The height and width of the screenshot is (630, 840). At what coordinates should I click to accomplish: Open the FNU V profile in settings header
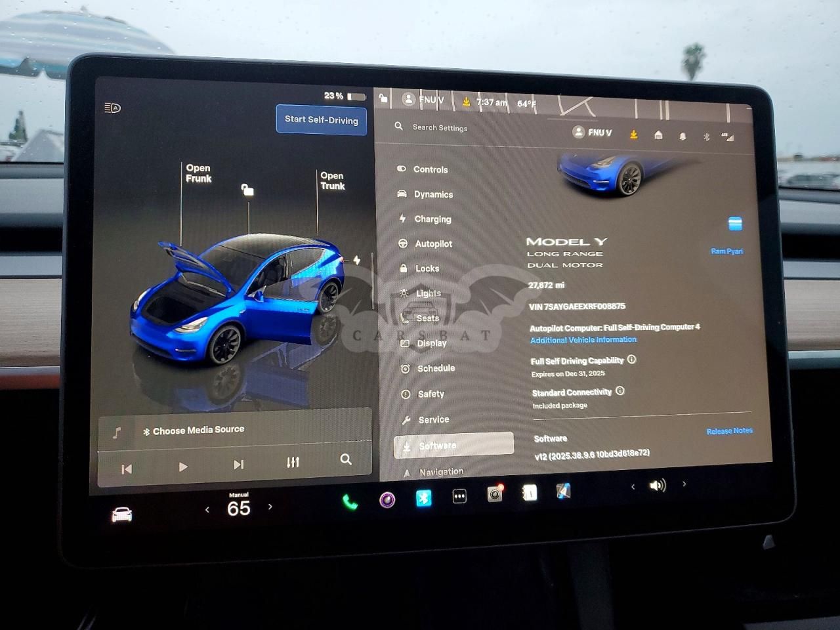pos(592,132)
